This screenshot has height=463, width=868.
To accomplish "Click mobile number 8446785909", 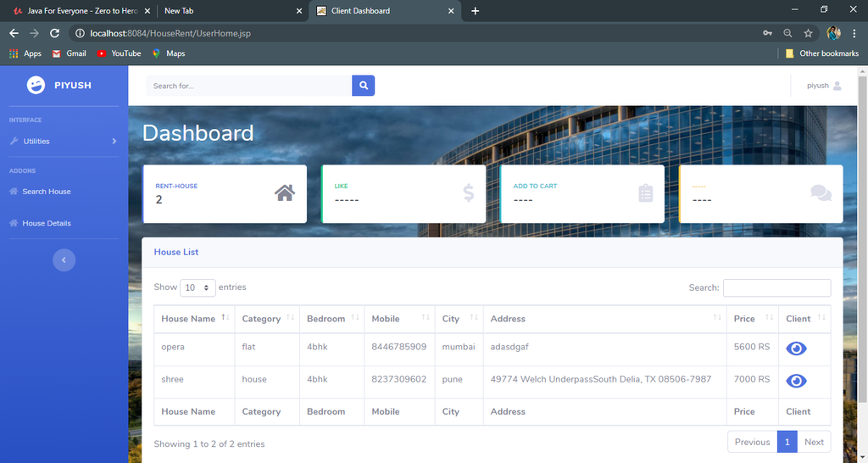I will tap(399, 347).
